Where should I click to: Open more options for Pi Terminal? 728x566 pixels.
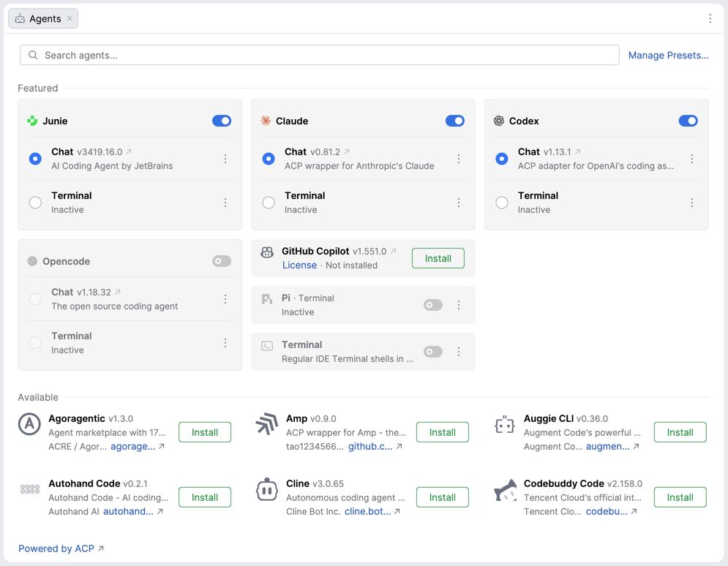[459, 305]
